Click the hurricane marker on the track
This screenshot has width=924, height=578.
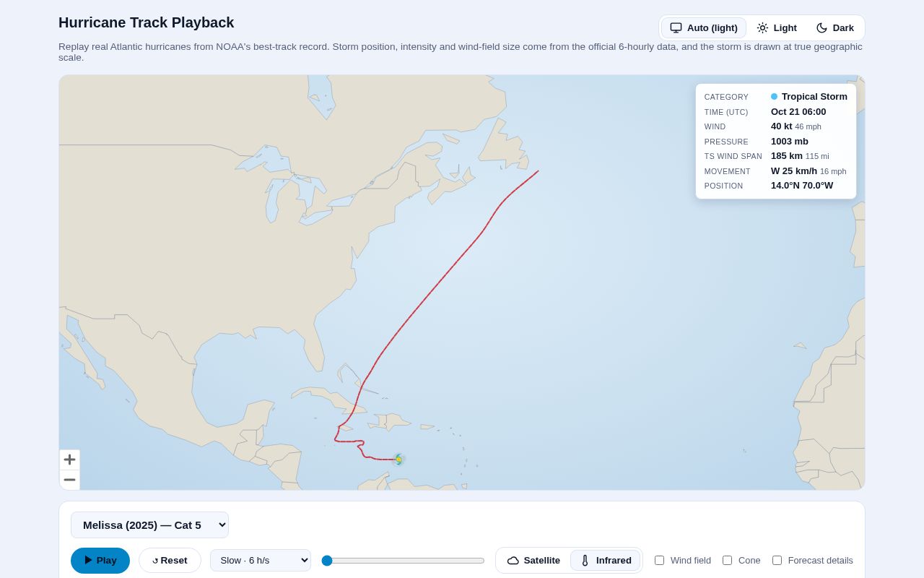(398, 460)
